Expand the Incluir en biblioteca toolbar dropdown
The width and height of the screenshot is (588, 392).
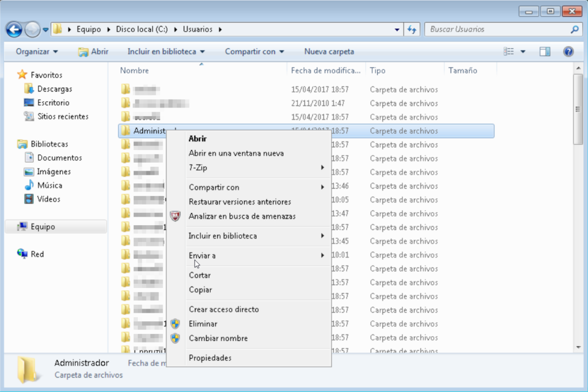(x=165, y=52)
